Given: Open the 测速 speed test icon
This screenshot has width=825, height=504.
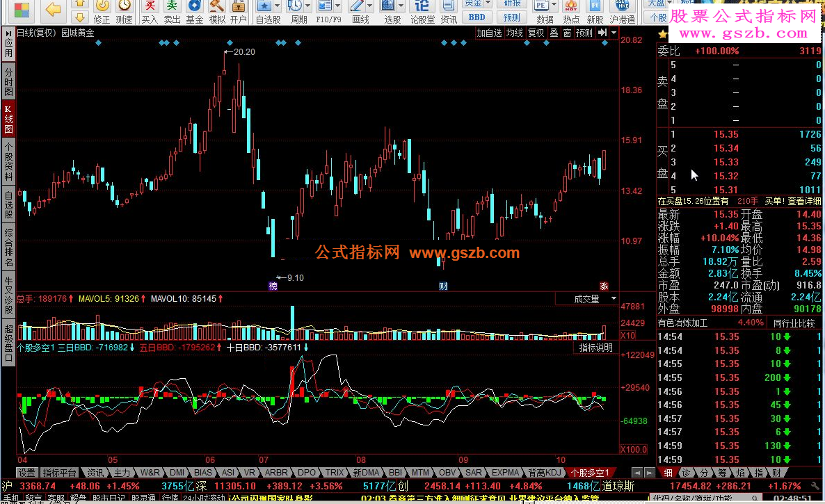Looking at the screenshot, I should (125, 12).
